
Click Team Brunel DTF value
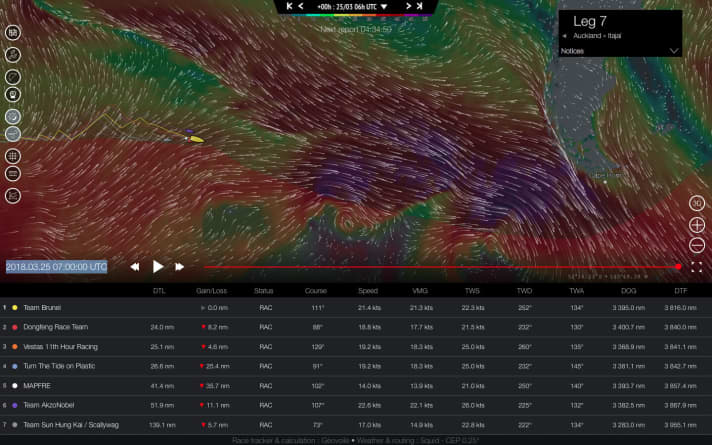click(x=680, y=307)
